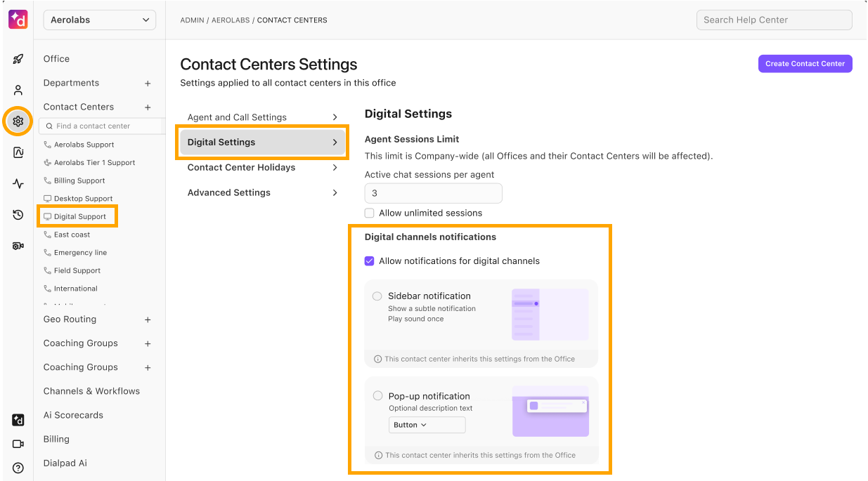The width and height of the screenshot is (868, 481).
Task: Uncheck Allow notifications for digital channels
Action: [370, 261]
